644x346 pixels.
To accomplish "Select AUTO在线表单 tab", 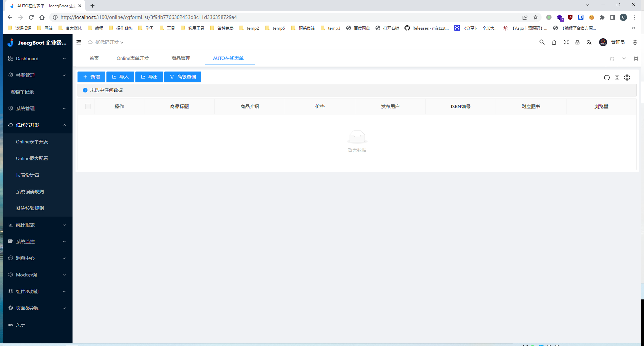I will click(x=228, y=58).
